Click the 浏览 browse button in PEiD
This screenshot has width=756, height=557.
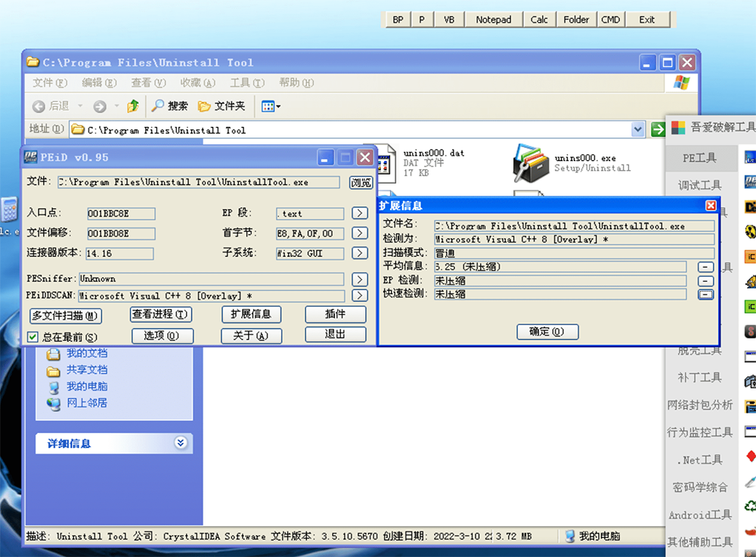tap(361, 183)
